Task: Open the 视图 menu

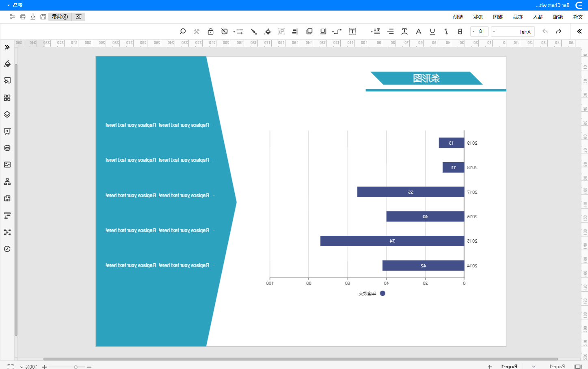Action: click(x=498, y=17)
